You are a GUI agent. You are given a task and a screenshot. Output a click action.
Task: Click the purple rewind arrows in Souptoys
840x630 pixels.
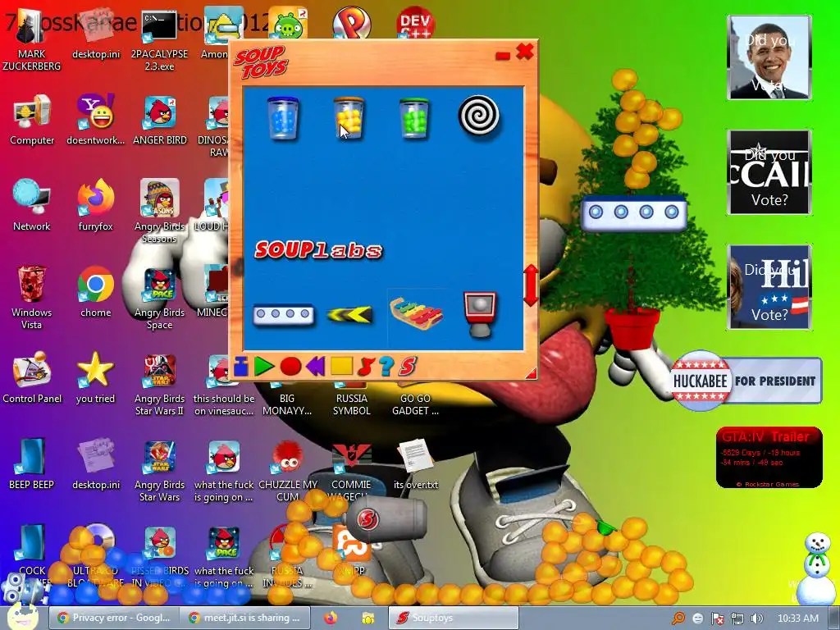point(316,367)
